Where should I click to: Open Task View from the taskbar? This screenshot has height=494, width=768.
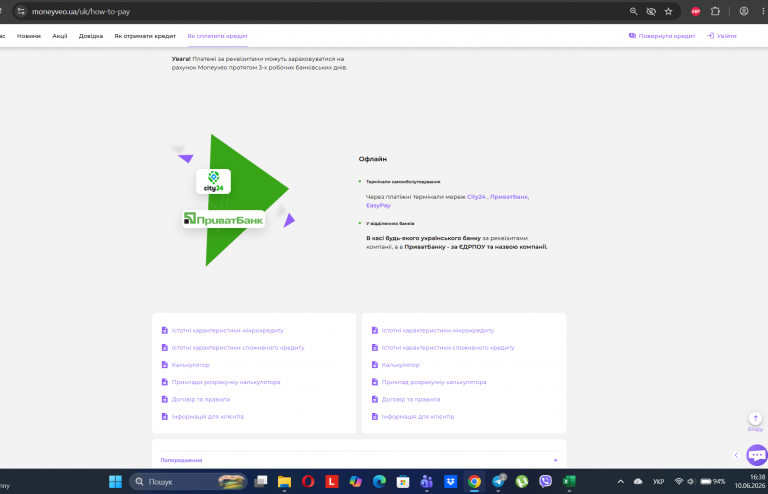click(261, 482)
